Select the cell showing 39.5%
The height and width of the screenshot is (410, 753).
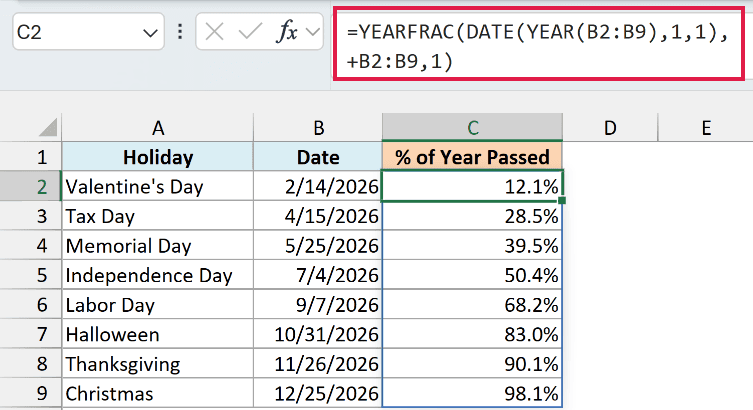coord(473,246)
